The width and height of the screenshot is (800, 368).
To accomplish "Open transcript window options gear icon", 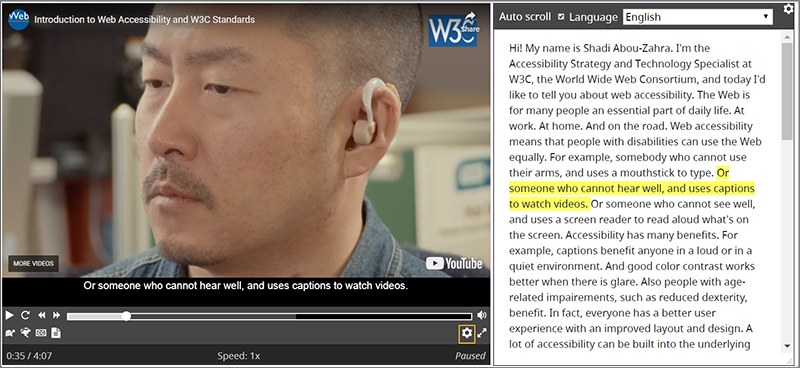I will pos(788,8).
